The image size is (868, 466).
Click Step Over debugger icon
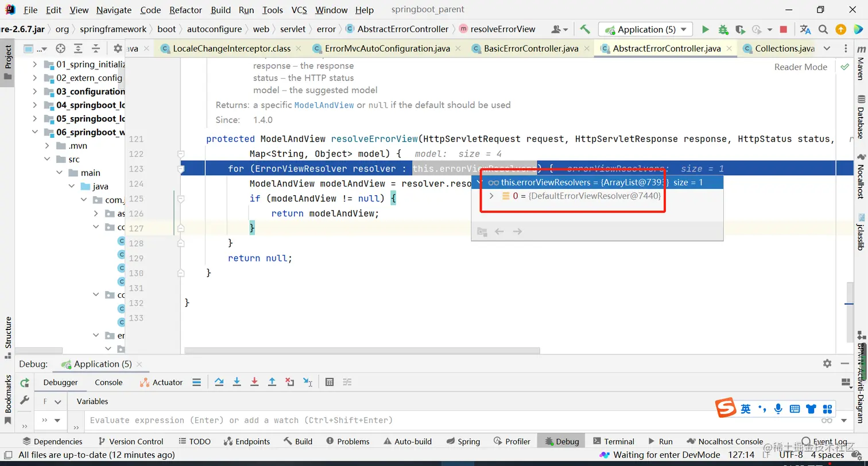point(219,382)
